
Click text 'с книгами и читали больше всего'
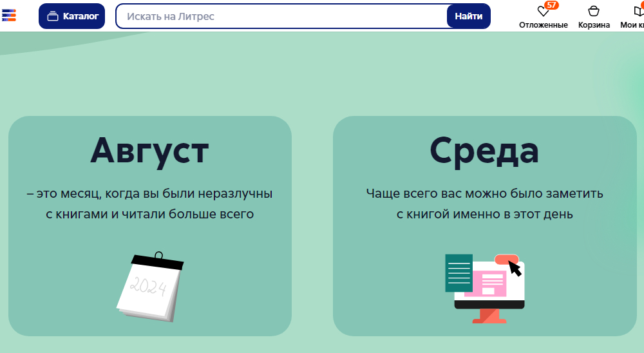(x=150, y=214)
